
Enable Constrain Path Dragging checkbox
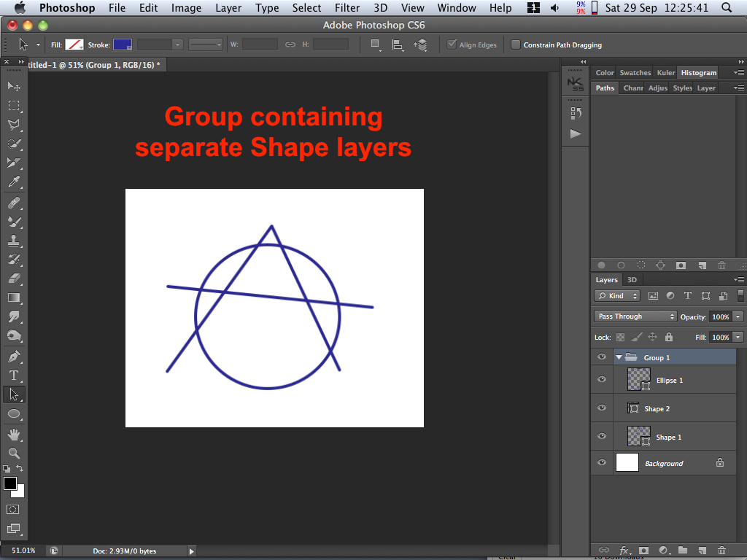(x=516, y=44)
